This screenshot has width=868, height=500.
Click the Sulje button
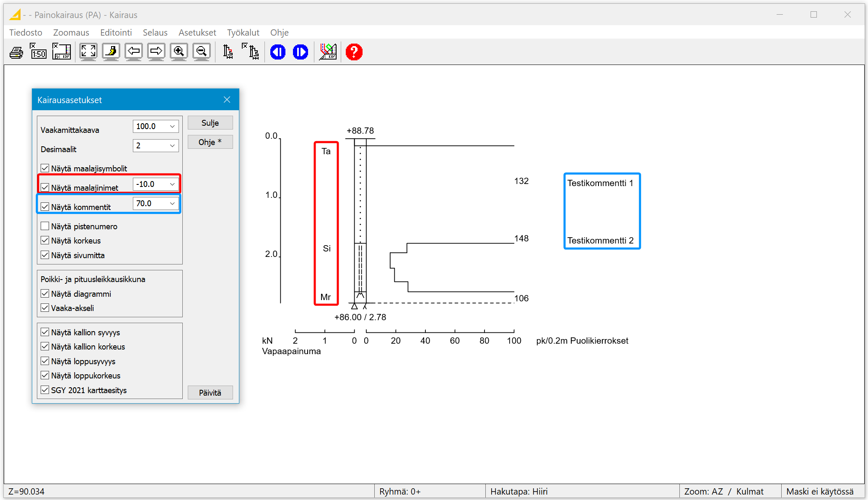(x=210, y=123)
